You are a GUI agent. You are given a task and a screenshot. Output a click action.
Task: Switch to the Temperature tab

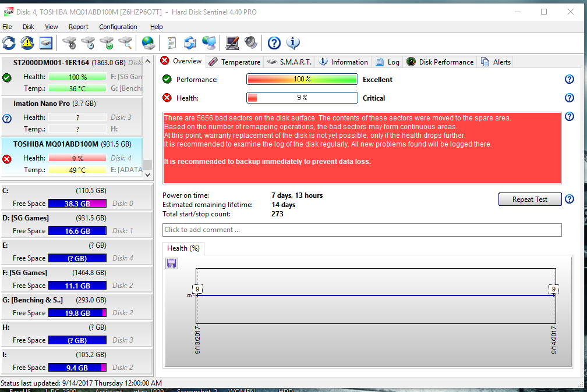(x=235, y=62)
